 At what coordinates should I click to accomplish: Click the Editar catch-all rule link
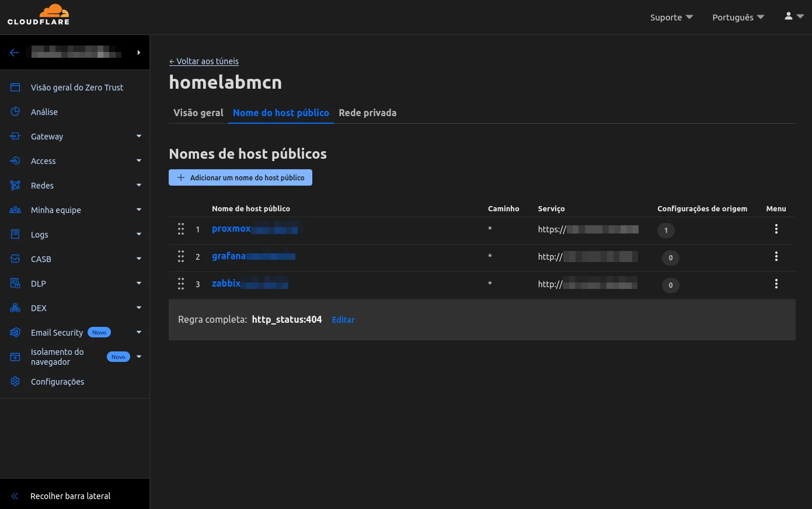click(x=343, y=320)
